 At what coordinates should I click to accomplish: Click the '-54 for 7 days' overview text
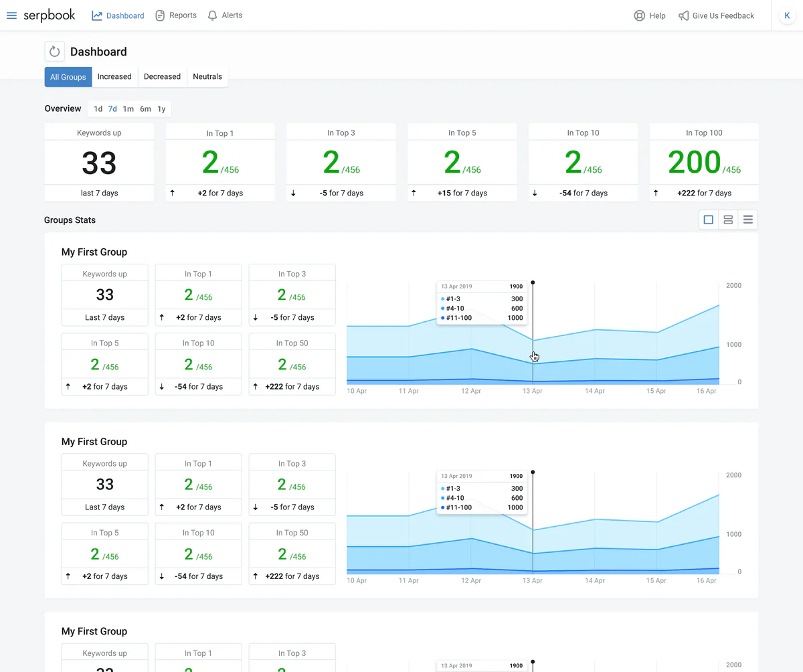pos(584,193)
